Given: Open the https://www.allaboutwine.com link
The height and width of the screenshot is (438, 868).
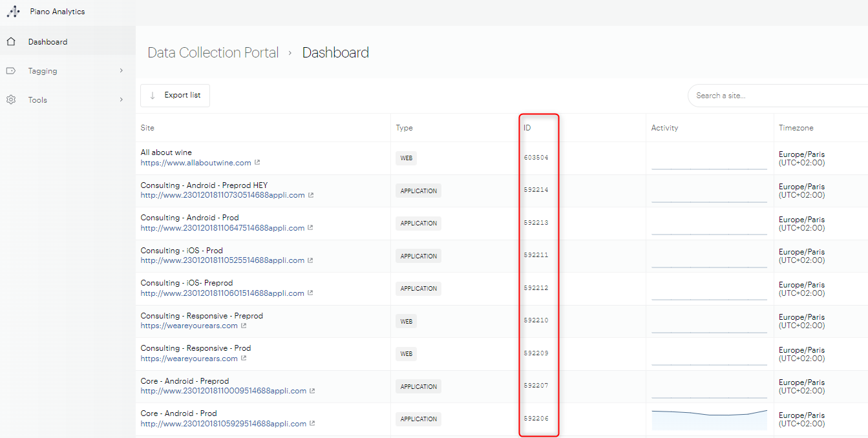Looking at the screenshot, I should click(196, 163).
